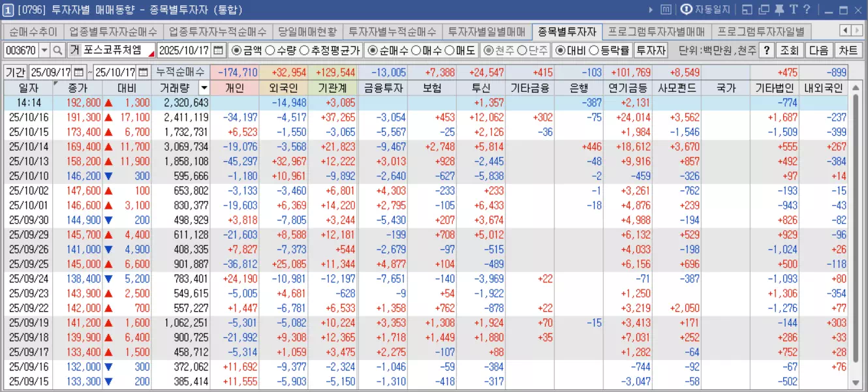The width and height of the screenshot is (868, 392).
Task: Click the 자동일지 icon in the title bar
Action: (687, 8)
